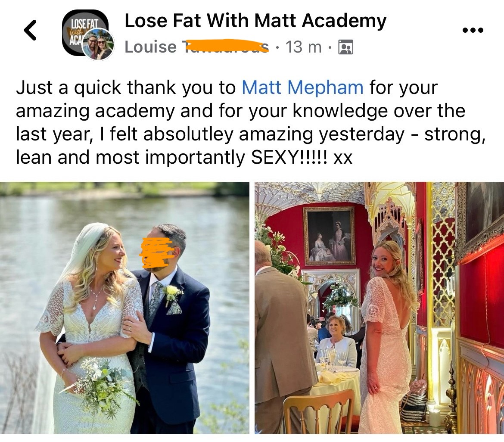Image resolution: width=504 pixels, height=442 pixels.
Task: Tap the man in the tan suit
Action: (284, 337)
